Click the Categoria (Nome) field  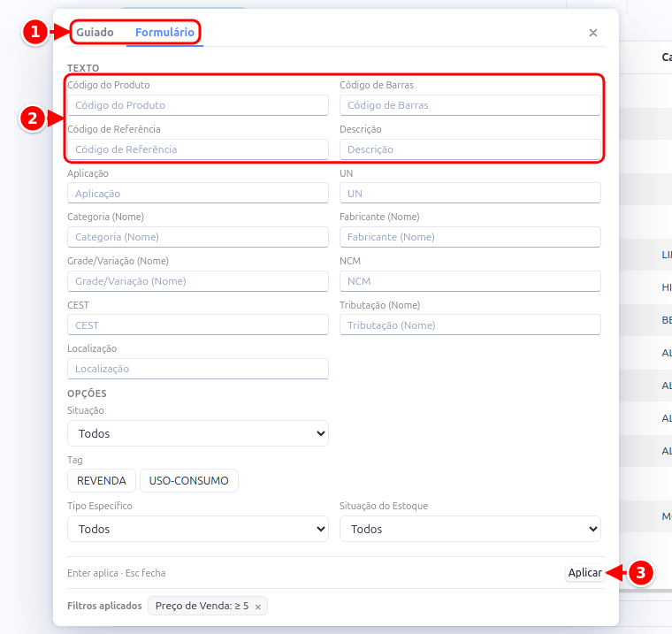[x=198, y=237]
